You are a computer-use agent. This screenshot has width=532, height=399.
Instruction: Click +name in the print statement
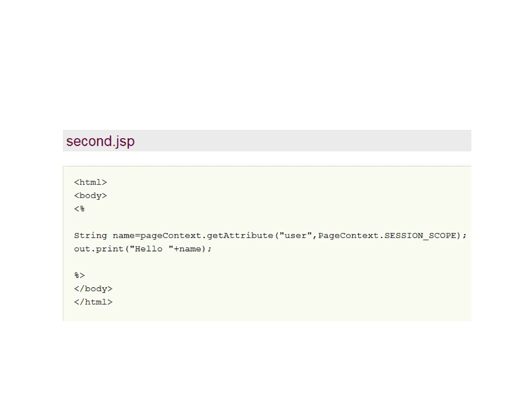tap(188, 249)
